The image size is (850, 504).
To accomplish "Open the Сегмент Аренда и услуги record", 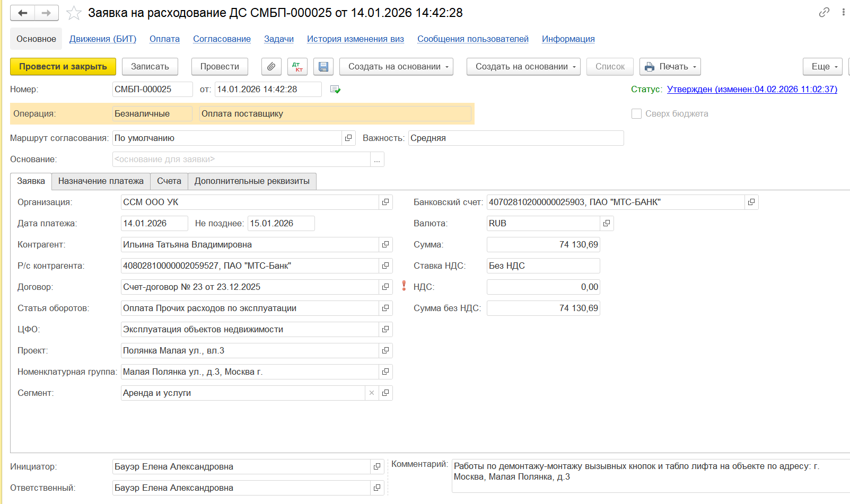I will pos(385,393).
